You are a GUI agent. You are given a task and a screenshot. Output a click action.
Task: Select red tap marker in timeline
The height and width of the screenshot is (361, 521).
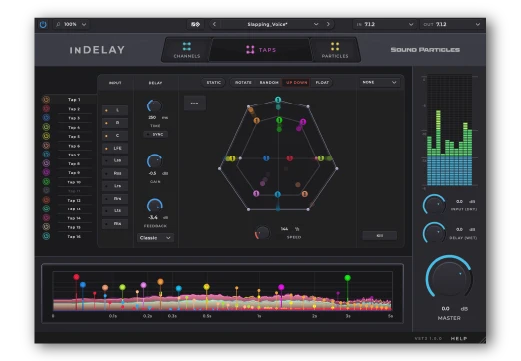(76, 277)
